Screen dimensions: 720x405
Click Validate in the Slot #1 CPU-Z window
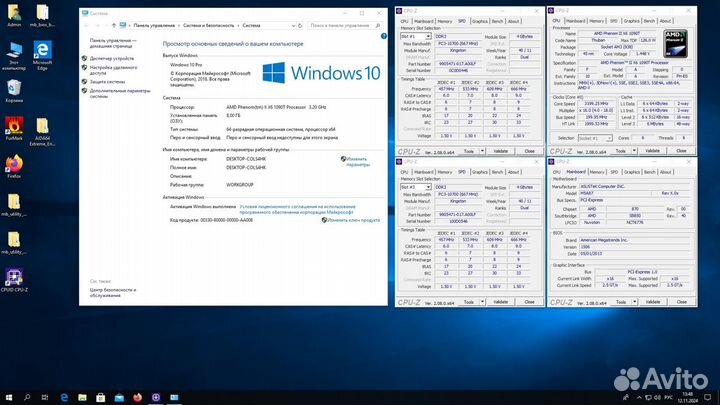coord(501,151)
